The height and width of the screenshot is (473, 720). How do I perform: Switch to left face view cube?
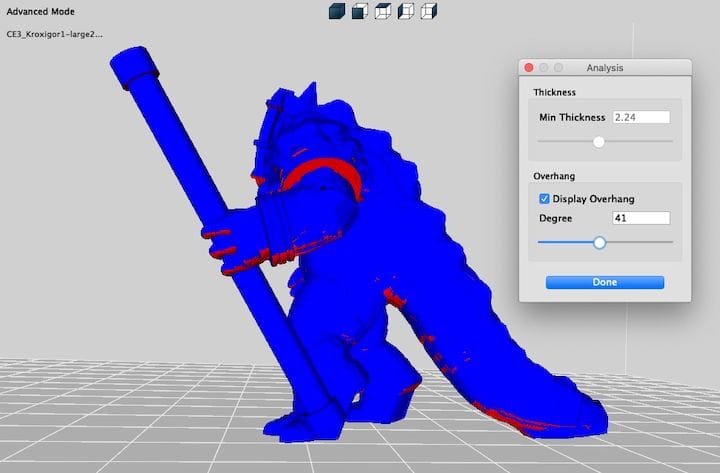(406, 11)
